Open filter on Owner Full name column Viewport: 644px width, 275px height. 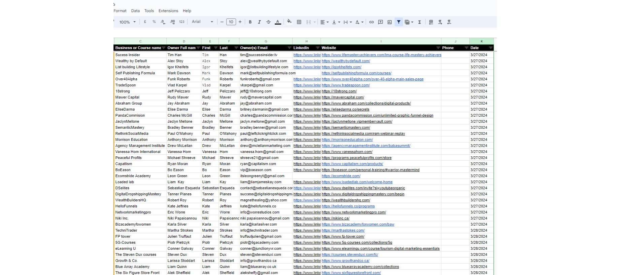click(198, 48)
